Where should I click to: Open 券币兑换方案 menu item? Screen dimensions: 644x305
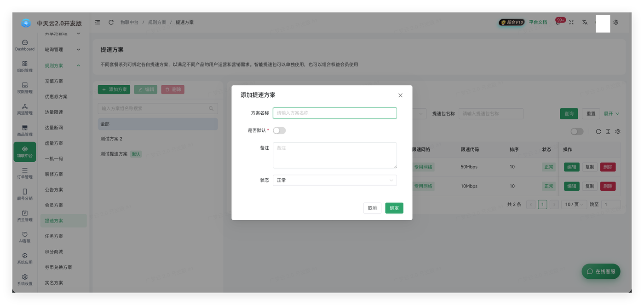(63, 267)
